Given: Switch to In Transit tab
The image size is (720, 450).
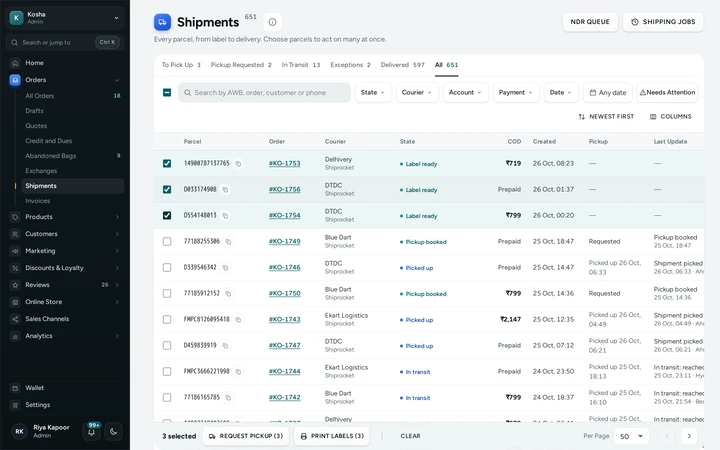Looking at the screenshot, I should (301, 65).
